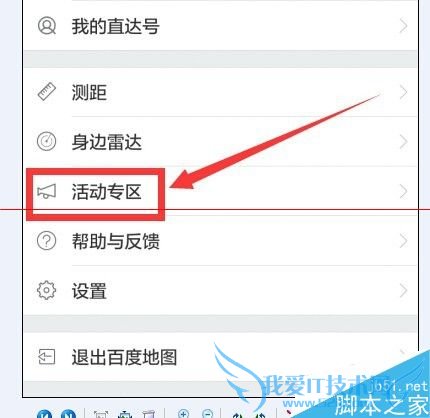Screen dimensions: 430x418
Task: Select the 活动专区 menu entry
Action: [221, 192]
